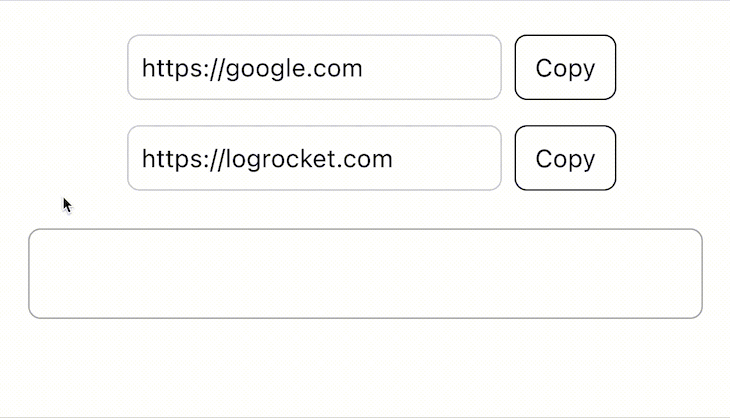Copy the Google URL using its button
This screenshot has height=418, width=730.
565,67
